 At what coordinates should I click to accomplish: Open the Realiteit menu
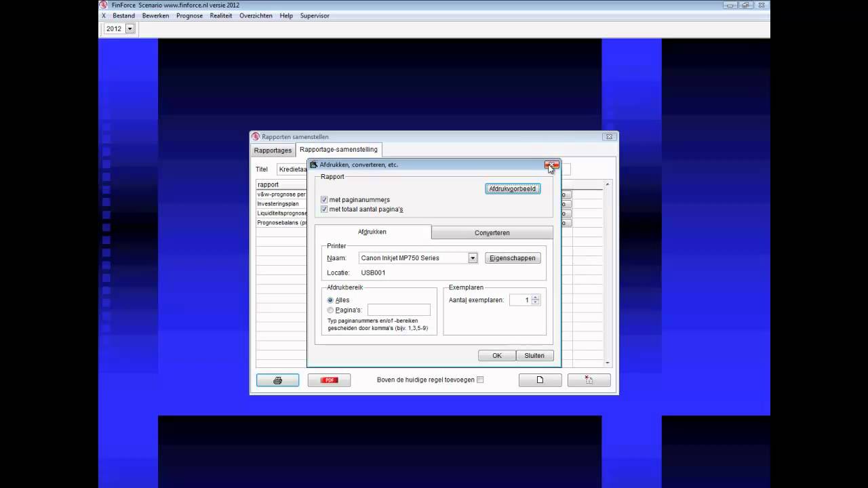(x=221, y=16)
